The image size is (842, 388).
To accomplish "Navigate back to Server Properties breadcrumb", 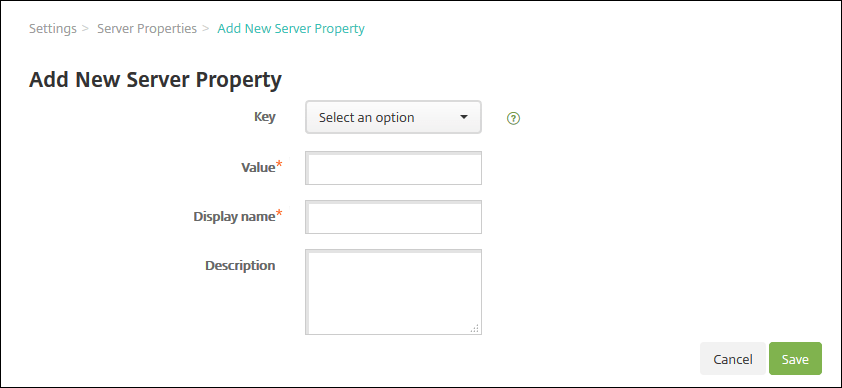I will (147, 28).
